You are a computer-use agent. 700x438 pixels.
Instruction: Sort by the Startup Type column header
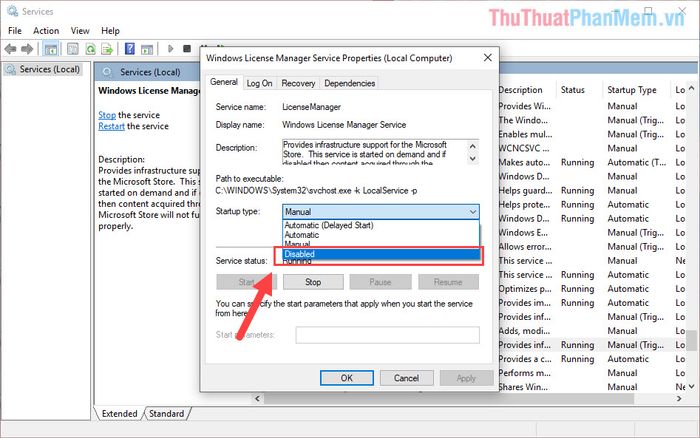pyautogui.click(x=636, y=90)
